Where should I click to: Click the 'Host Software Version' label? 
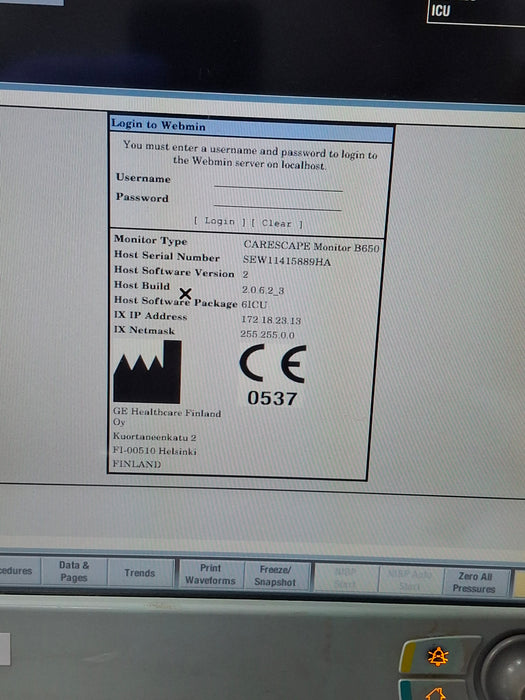click(174, 271)
